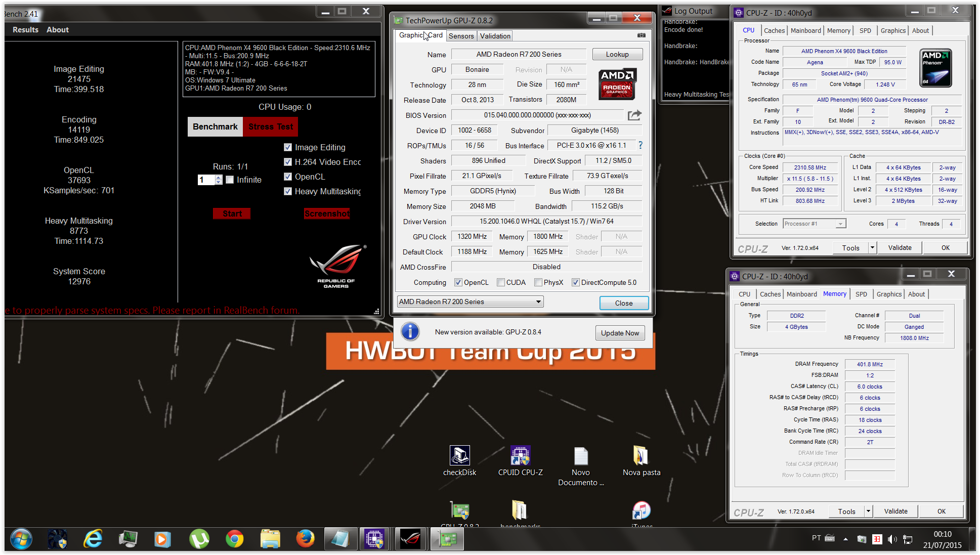Click the GPU-Z camera screenshot icon

point(641,35)
